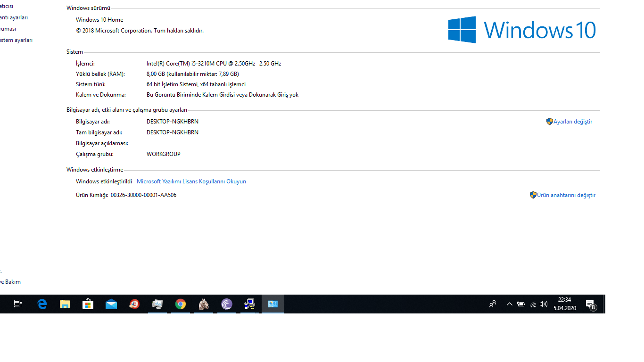This screenshot has height=362, width=644.
Task: Open the sidebar link ending in 'istem ayarları'
Action: 17,40
